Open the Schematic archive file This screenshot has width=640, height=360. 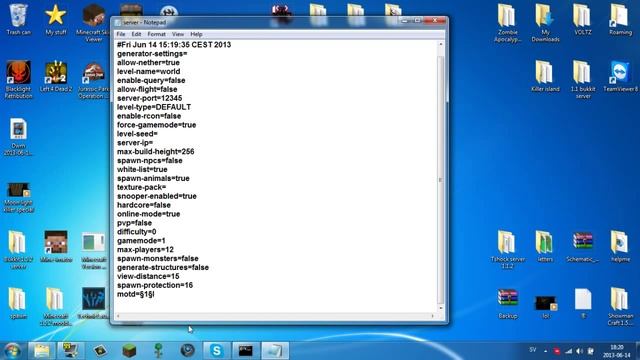click(582, 247)
